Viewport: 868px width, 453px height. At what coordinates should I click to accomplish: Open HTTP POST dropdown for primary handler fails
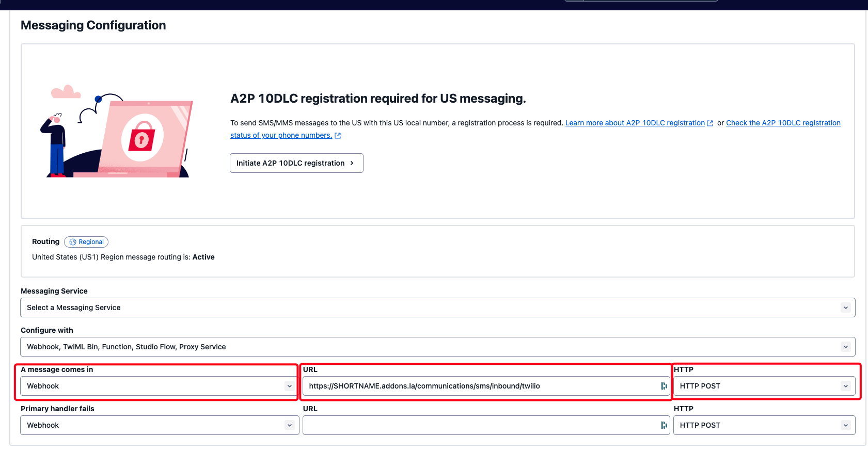[764, 425]
